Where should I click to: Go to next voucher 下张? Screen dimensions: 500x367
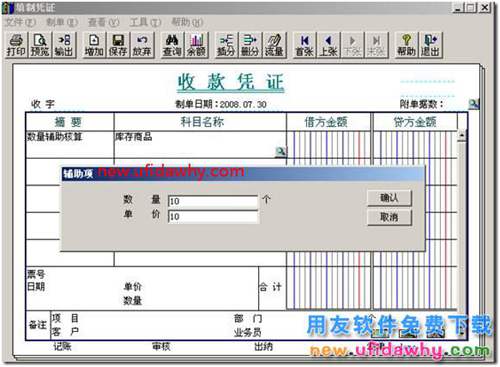[352, 45]
